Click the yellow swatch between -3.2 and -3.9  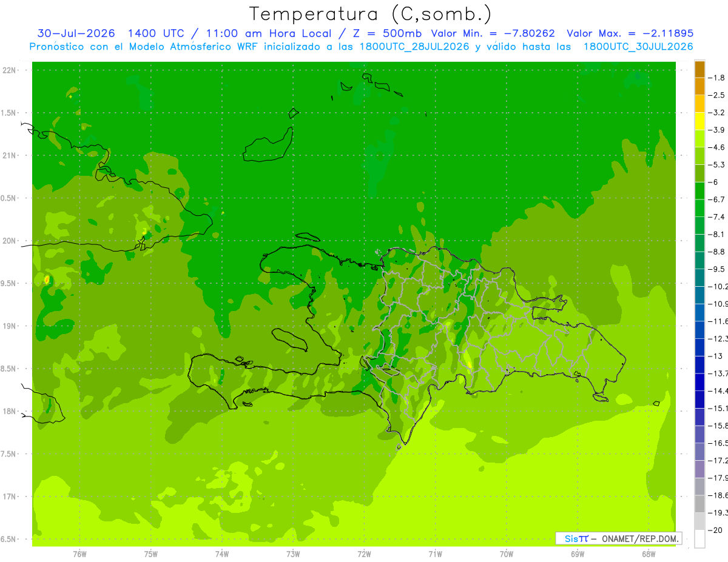pos(699,121)
